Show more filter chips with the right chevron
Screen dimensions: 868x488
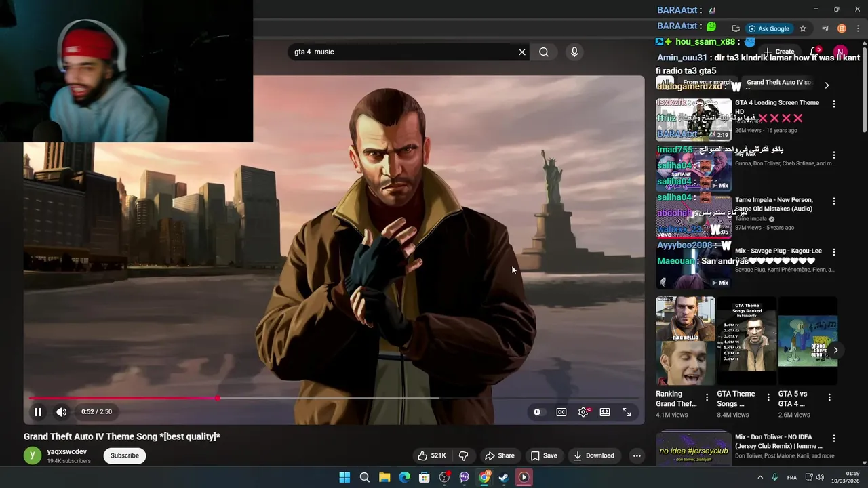(827, 85)
